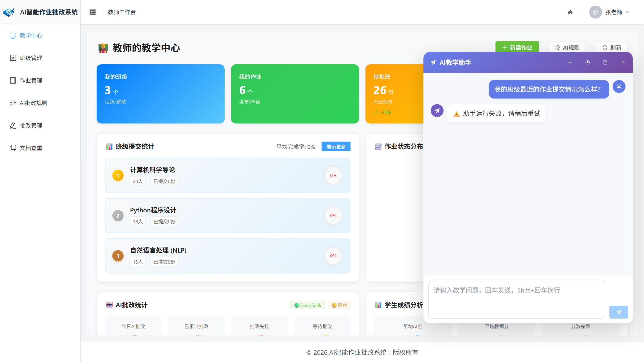Screen dimensions: 644x362
Task: Click the 张 user avatar
Action: (x=595, y=12)
